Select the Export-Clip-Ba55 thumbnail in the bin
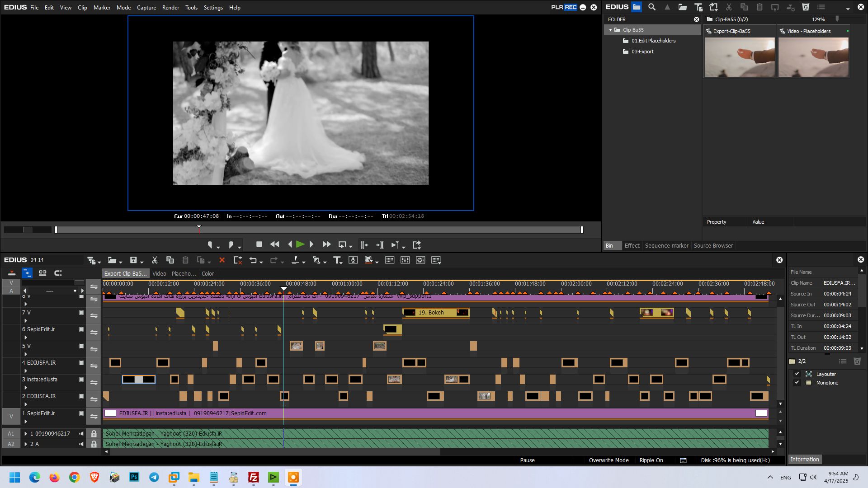 [x=740, y=57]
